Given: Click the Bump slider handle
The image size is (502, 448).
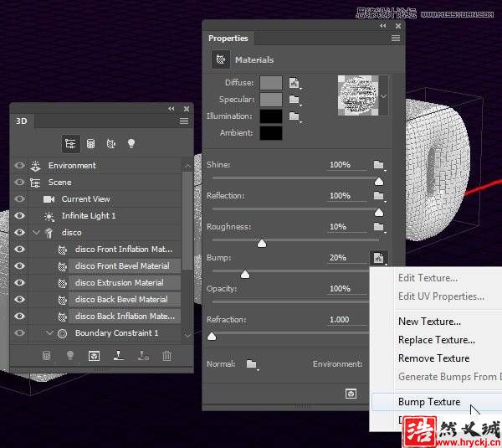Looking at the screenshot, I should coord(245,275).
